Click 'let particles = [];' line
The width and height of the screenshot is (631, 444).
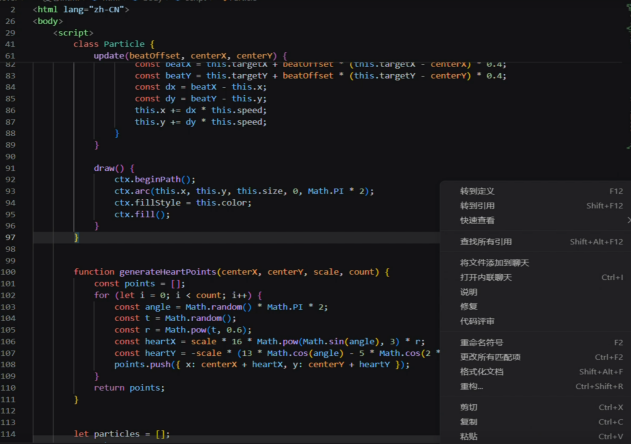click(122, 434)
